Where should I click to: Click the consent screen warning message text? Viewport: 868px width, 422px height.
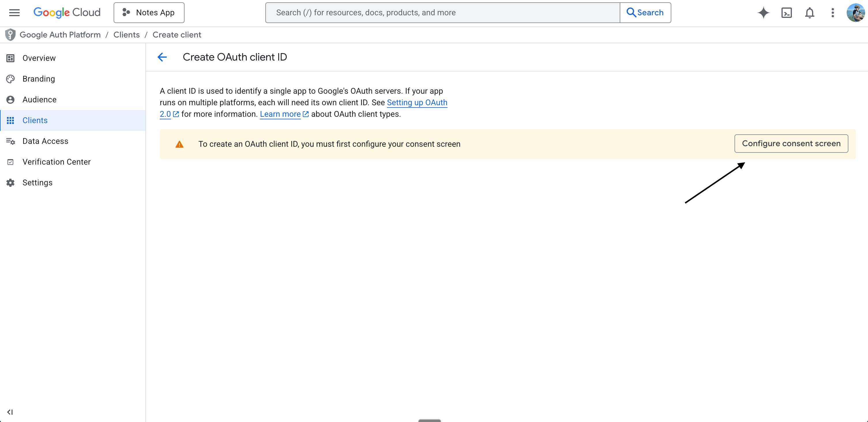click(329, 144)
